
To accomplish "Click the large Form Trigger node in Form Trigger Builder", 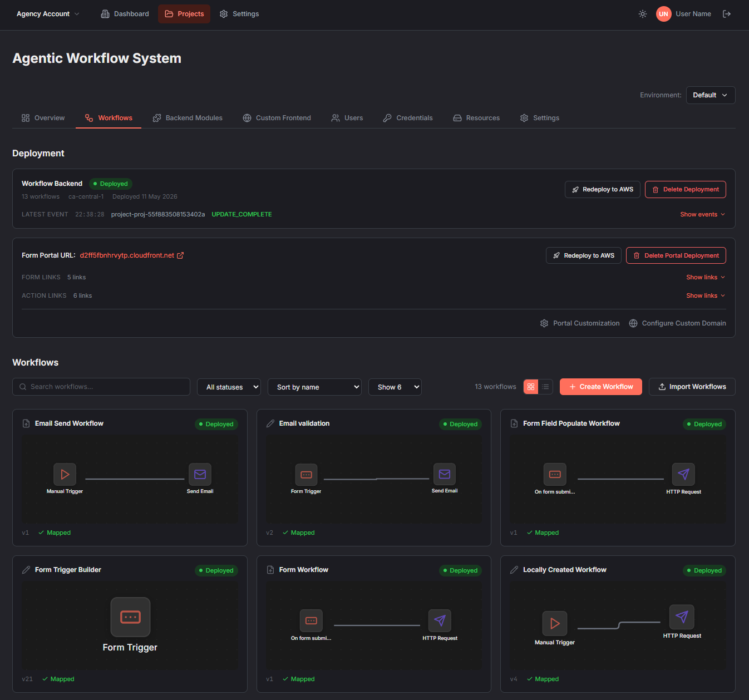I will pyautogui.click(x=130, y=617).
